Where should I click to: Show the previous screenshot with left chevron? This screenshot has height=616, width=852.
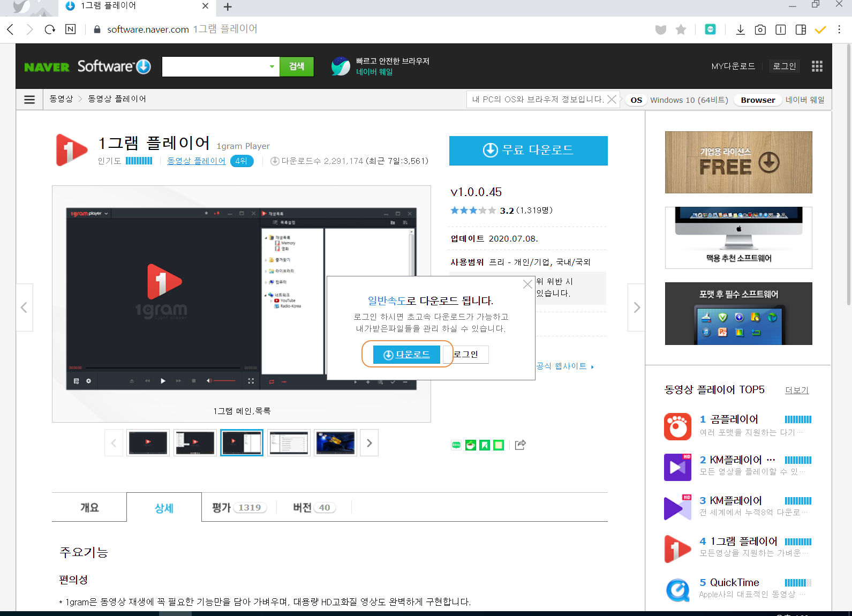pos(24,307)
